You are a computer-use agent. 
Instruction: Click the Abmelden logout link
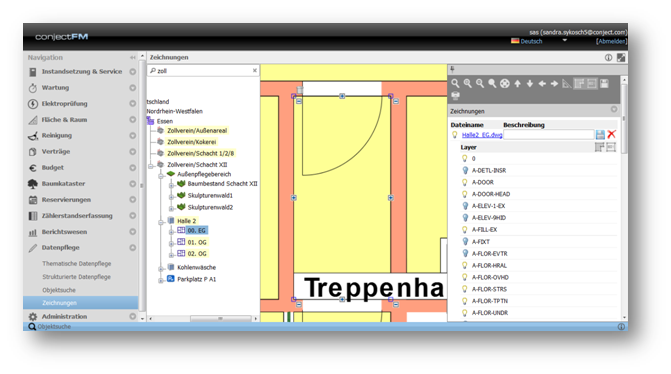(x=611, y=42)
